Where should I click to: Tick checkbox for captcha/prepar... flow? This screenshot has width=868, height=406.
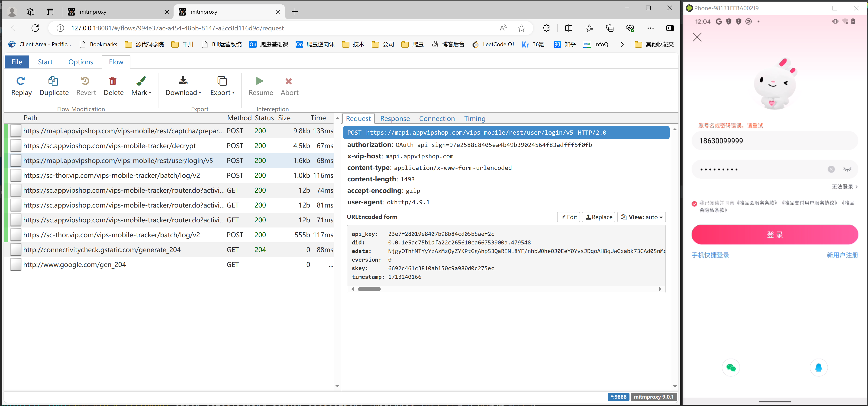[16, 131]
